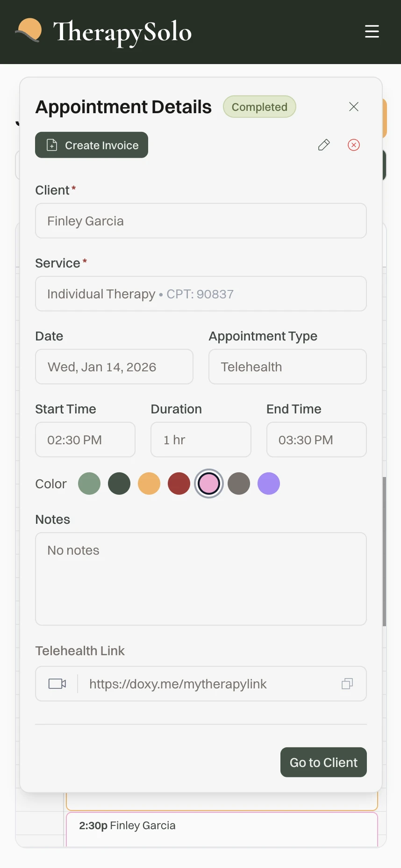401x868 pixels.
Task: Pick the orange color swatch
Action: click(149, 484)
